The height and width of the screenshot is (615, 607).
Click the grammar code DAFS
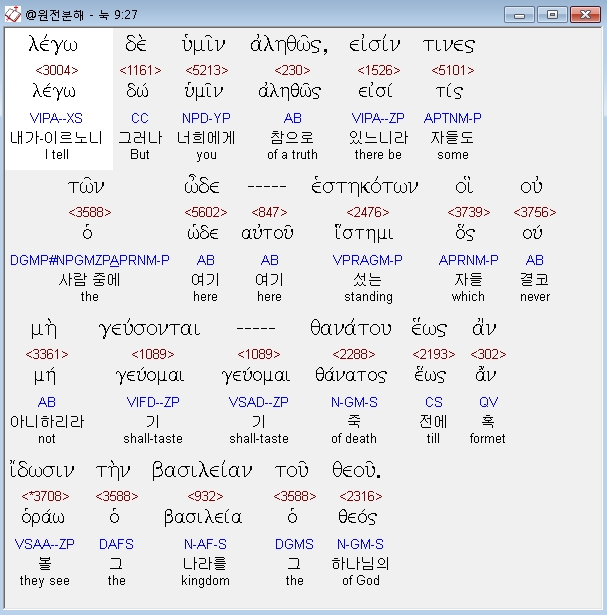click(116, 544)
